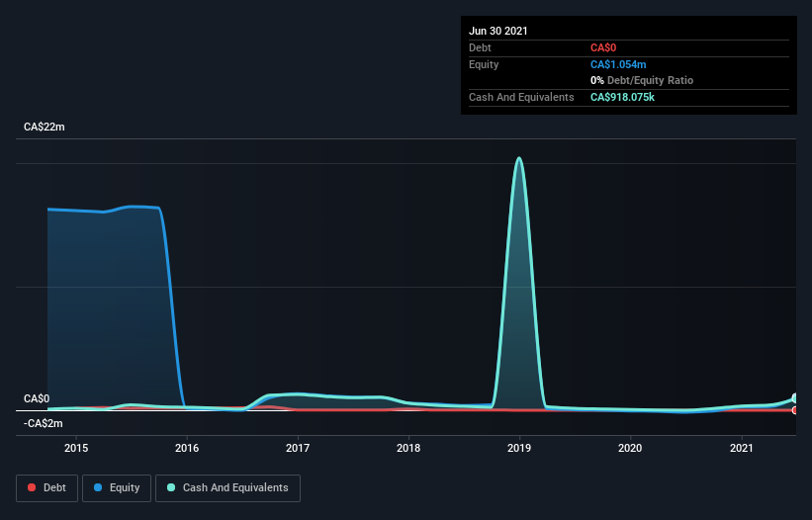Click the red debt endpoint marker
The width and height of the screenshot is (812, 520).
point(795,410)
